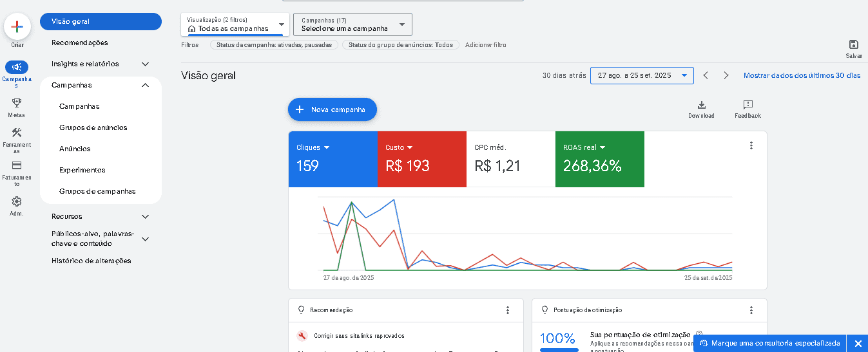Click Mostrar dados dos últimos 30 dias
868x352 pixels.
click(802, 75)
